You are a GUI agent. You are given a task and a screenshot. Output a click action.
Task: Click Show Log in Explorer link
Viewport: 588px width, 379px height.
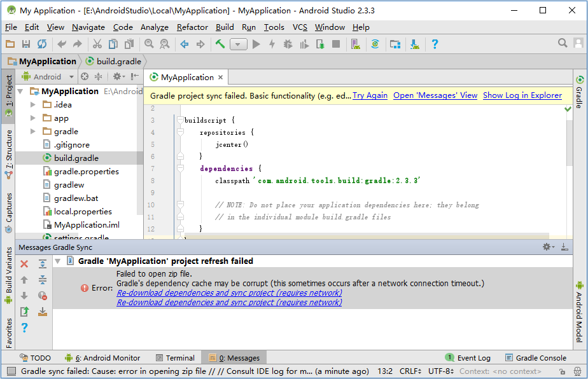[522, 95]
